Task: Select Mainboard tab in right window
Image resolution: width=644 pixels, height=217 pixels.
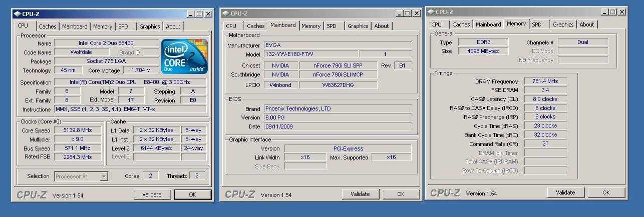Action: pos(488,24)
